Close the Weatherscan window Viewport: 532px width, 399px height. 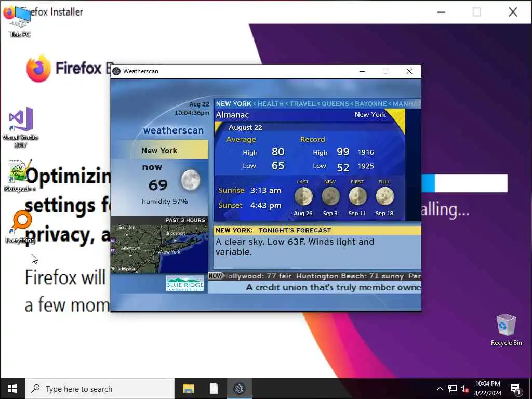coord(409,71)
